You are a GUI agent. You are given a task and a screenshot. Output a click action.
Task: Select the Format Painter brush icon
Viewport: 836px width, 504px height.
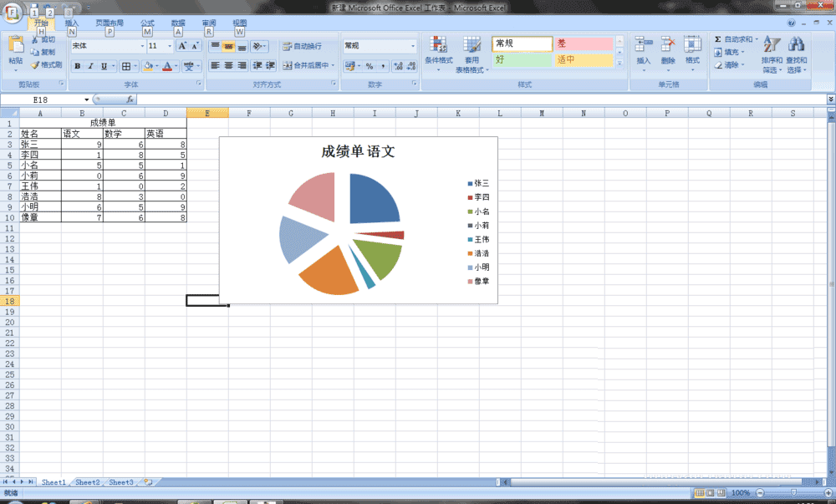coord(35,65)
